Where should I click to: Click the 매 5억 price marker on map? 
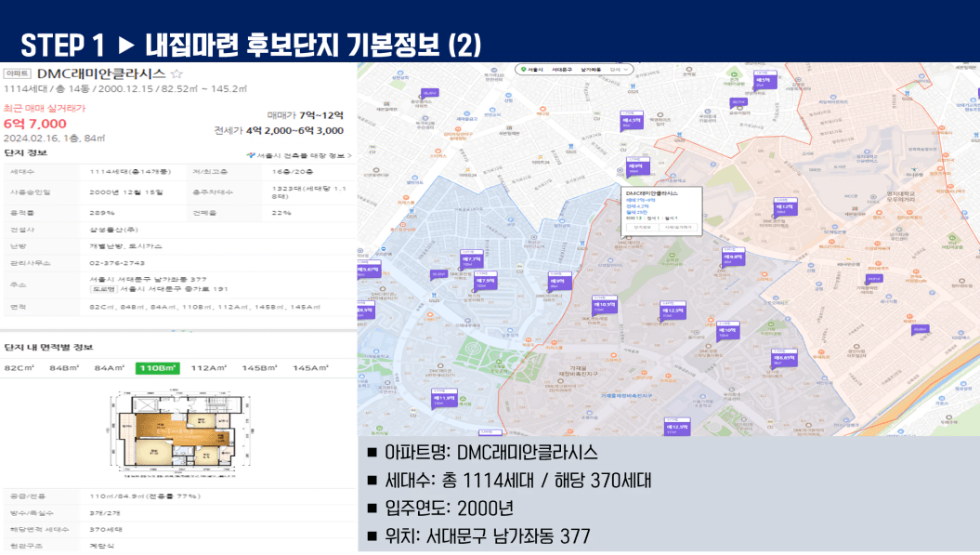tap(764, 80)
